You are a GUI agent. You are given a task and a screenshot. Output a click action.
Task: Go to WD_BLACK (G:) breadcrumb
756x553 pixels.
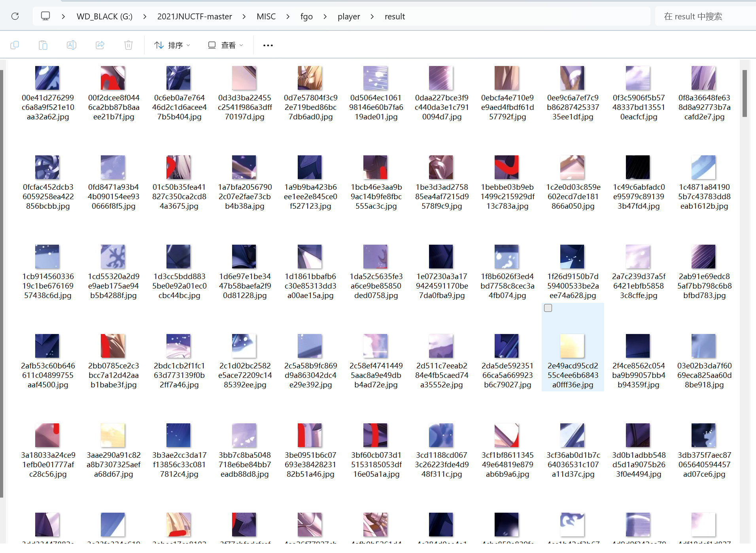[104, 16]
